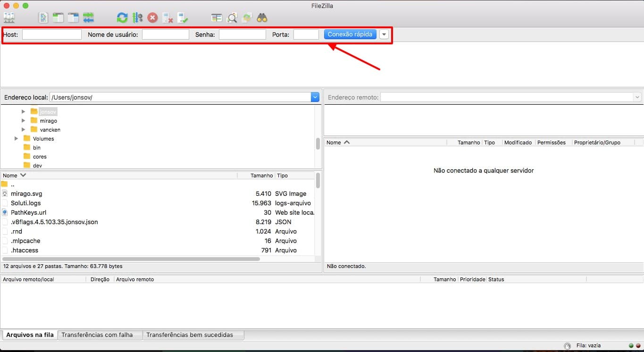This screenshot has width=644, height=352.
Task: Toggle the message log display icon
Action: tap(43, 18)
